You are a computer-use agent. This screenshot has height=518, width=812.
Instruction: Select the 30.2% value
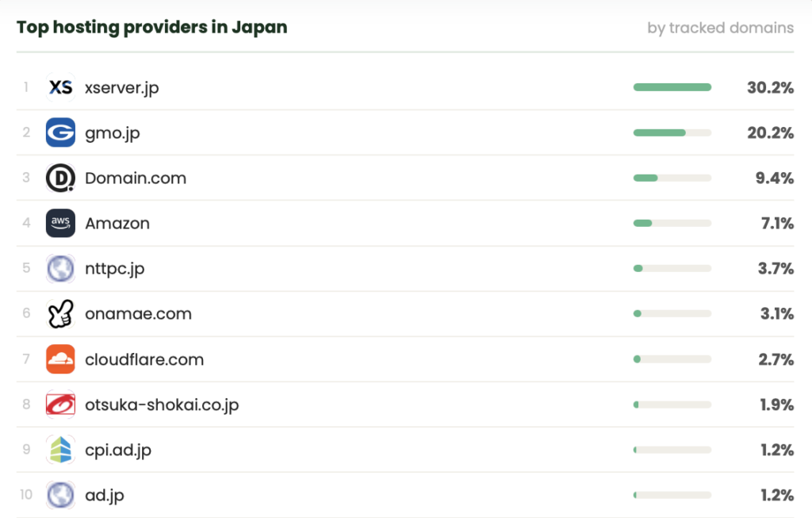pyautogui.click(x=770, y=87)
